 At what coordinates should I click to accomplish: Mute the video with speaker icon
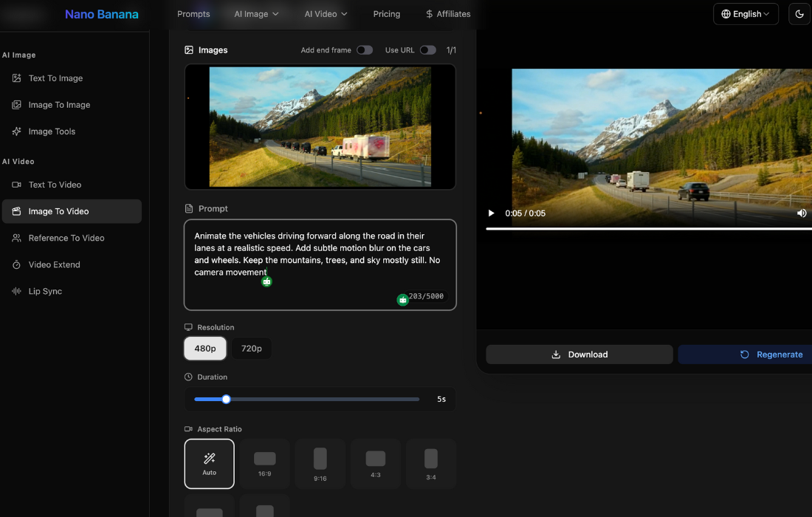click(802, 213)
